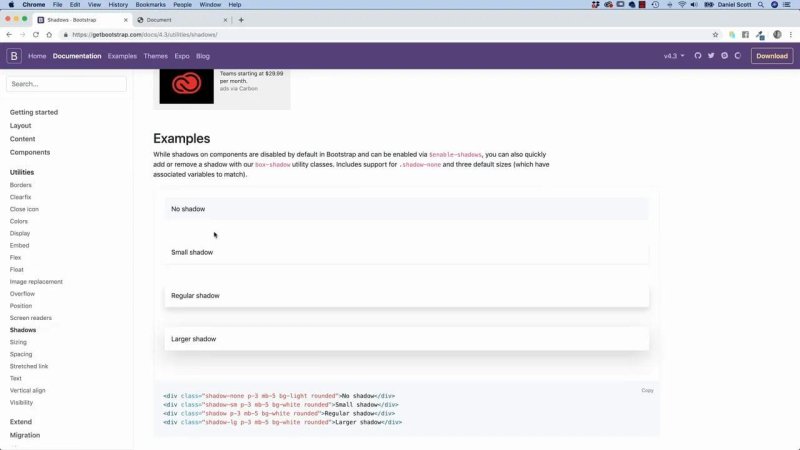Open the File menu
800x450 pixels.
tap(57, 5)
